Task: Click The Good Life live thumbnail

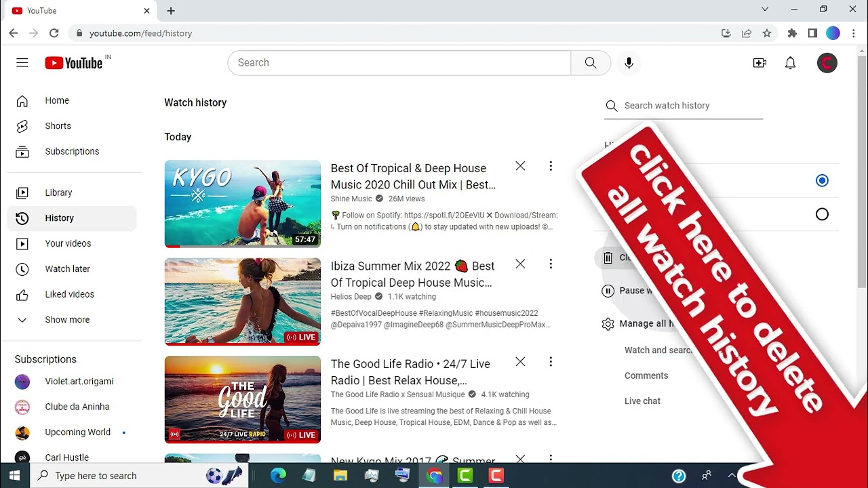Action: 243,400
